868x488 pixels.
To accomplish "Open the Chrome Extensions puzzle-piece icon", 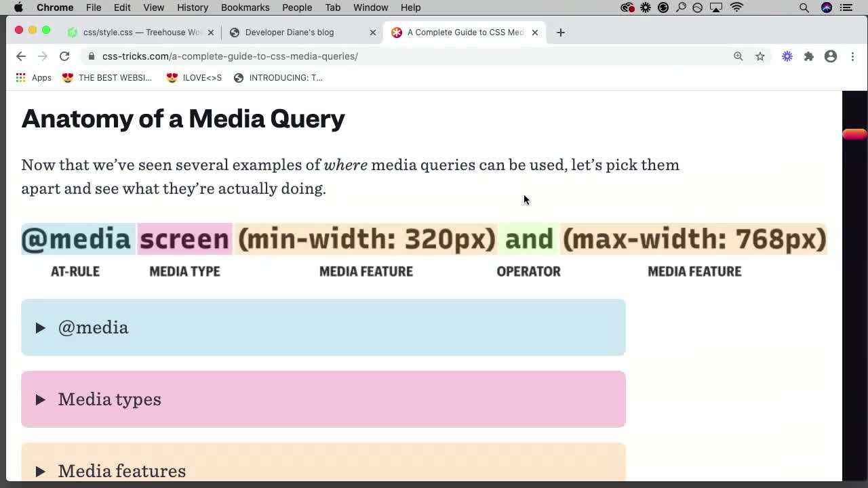I will click(x=808, y=56).
